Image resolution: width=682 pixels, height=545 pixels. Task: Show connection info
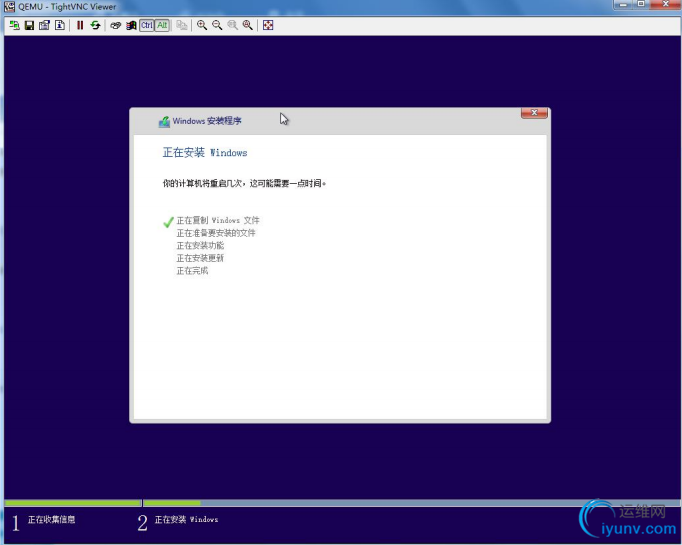(60, 25)
